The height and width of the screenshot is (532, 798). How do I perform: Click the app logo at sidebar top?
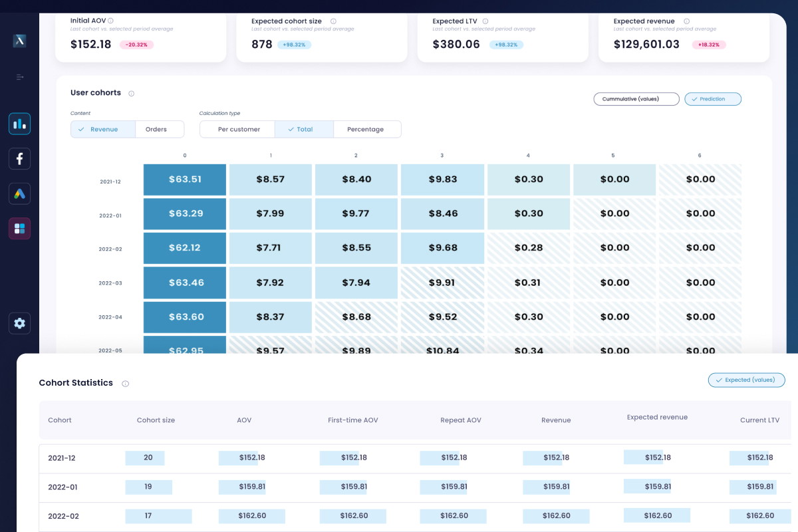tap(19, 41)
